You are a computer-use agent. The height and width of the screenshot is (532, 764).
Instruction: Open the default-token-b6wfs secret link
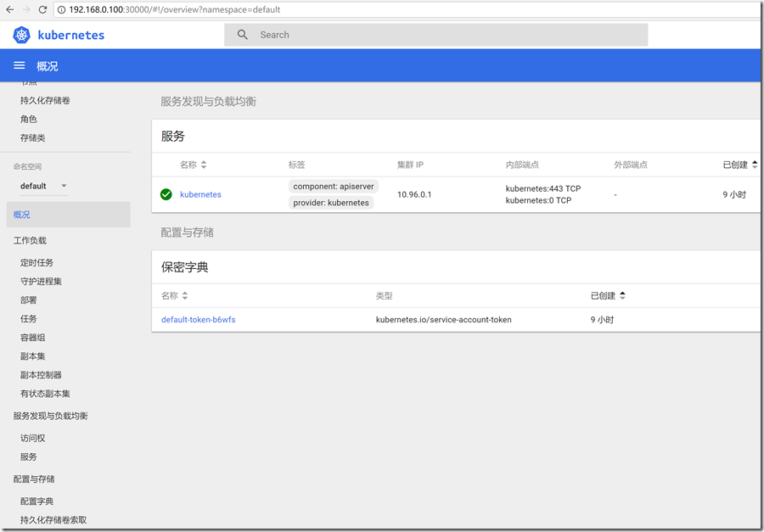[x=199, y=320]
